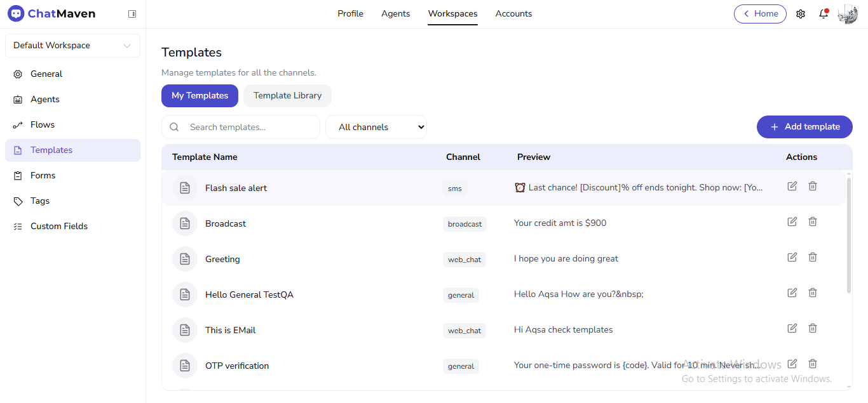Click the ChatMaven logo
Viewport: 868px width, 403px height.
[51, 13]
